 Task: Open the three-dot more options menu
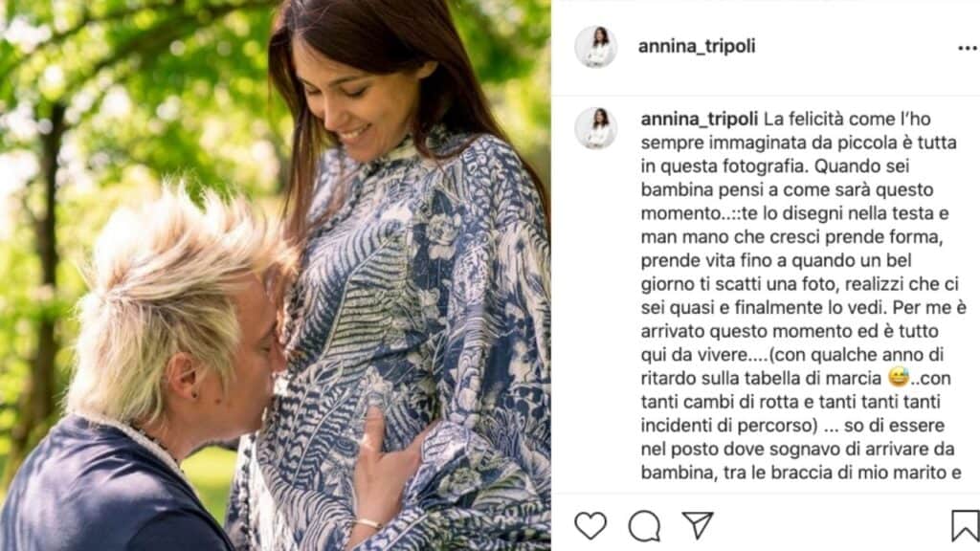click(968, 48)
